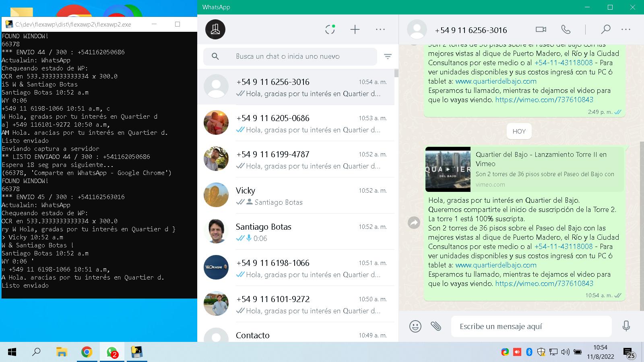
Task: Open www.quartierdelbajo.com link in today's message
Action: point(496,265)
